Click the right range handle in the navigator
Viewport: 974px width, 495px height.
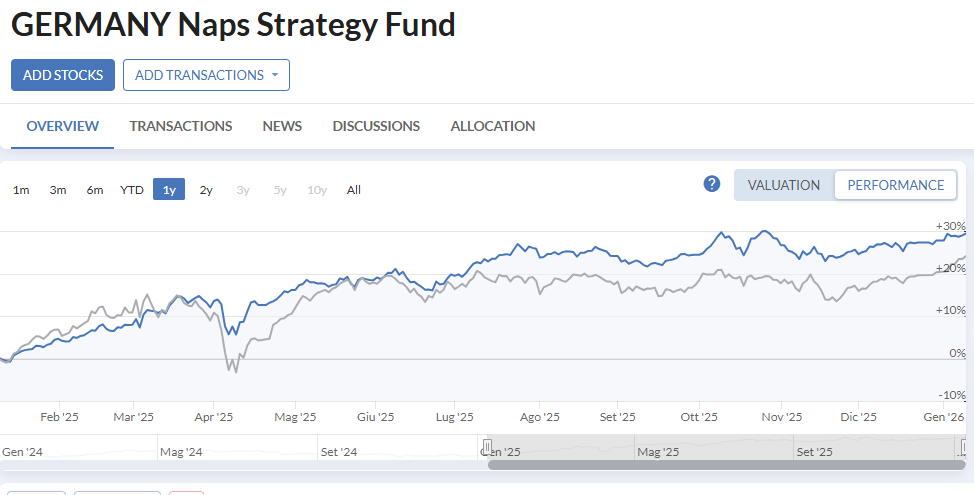coord(963,447)
